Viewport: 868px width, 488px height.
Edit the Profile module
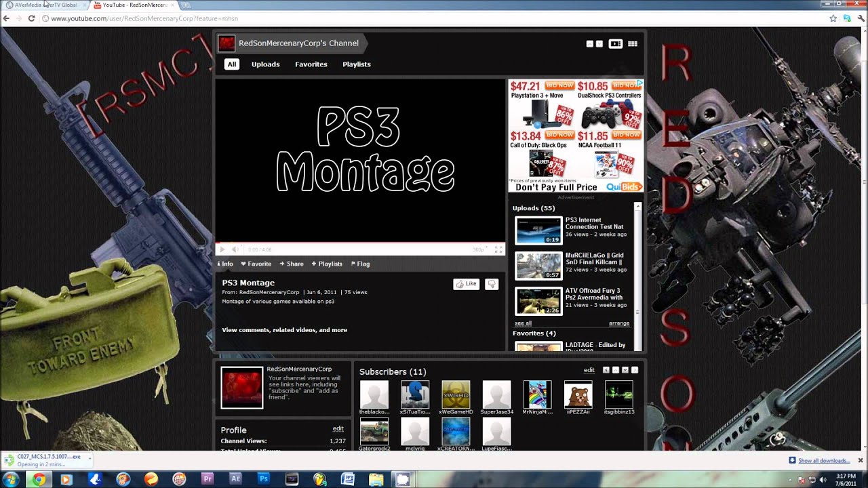click(x=338, y=429)
